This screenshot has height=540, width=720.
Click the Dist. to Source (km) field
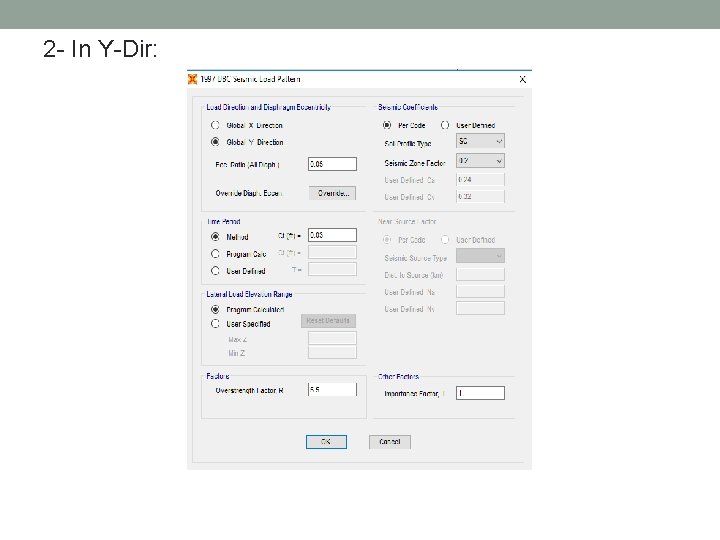click(x=480, y=275)
